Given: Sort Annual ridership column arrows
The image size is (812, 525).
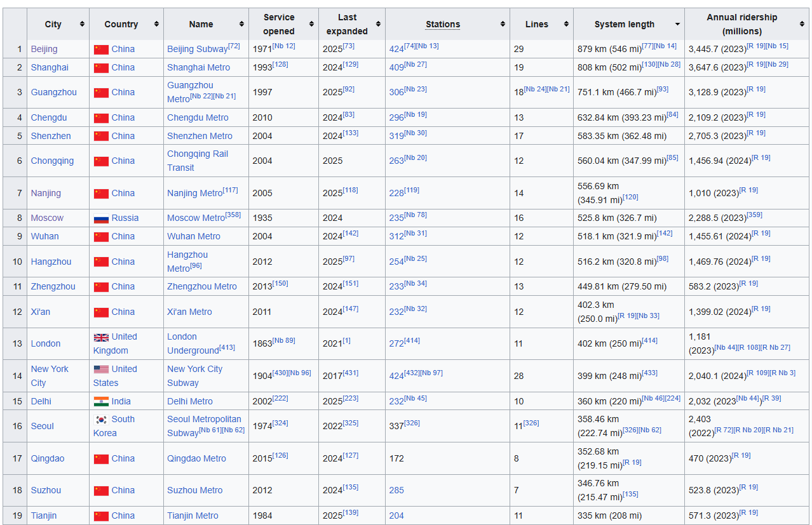Looking at the screenshot, I should tap(802, 24).
